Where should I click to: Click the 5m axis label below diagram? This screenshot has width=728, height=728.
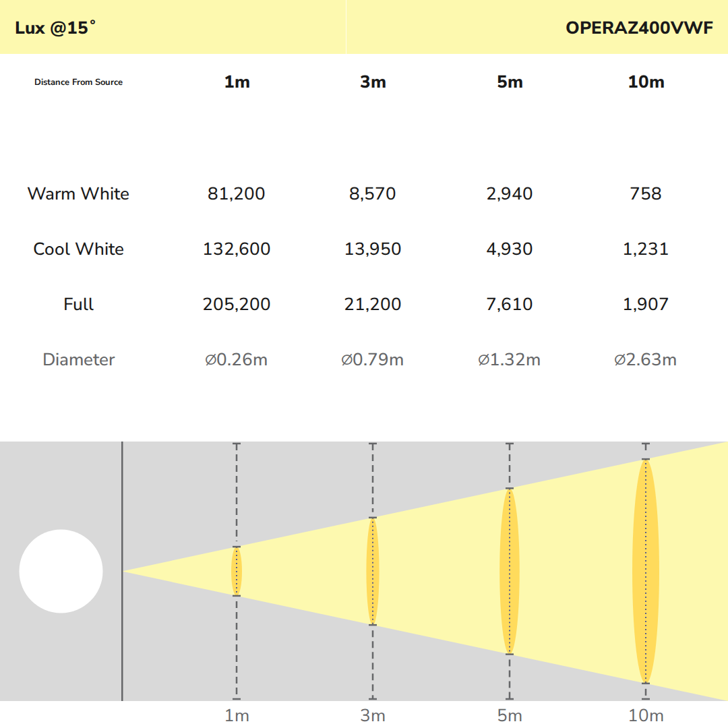pyautogui.click(x=510, y=715)
